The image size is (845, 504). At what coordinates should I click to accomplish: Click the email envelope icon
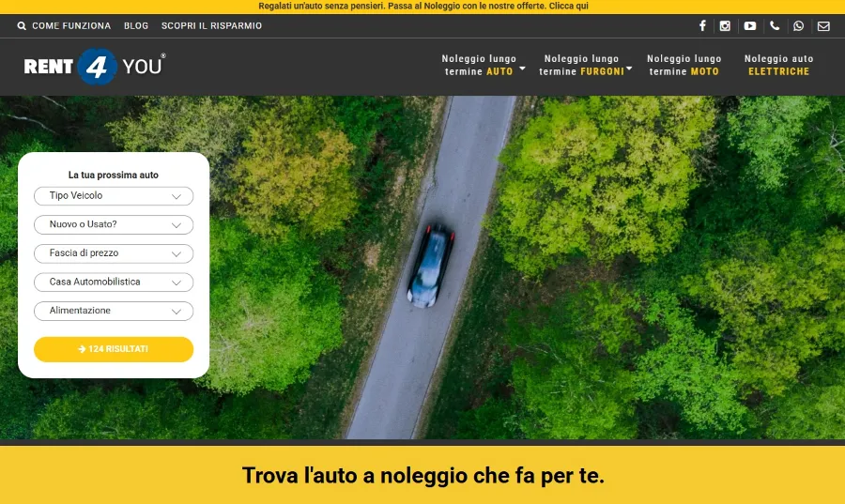click(x=823, y=26)
